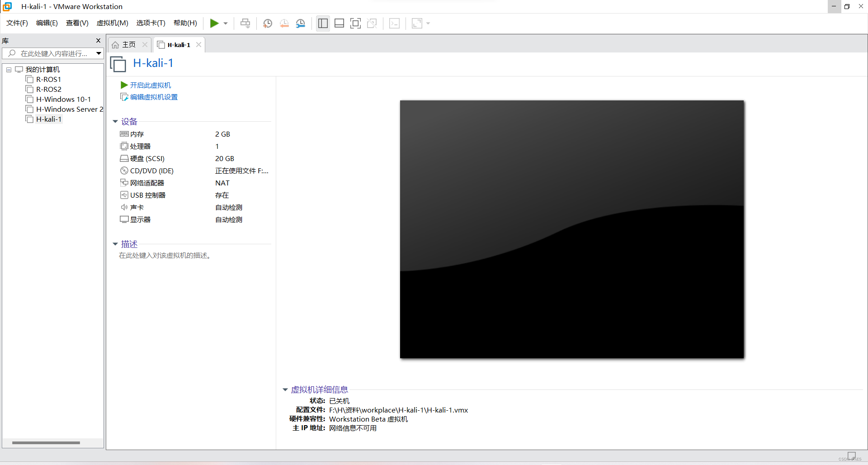The height and width of the screenshot is (465, 868).
Task: Enter full screen mode icon
Action: (x=356, y=23)
